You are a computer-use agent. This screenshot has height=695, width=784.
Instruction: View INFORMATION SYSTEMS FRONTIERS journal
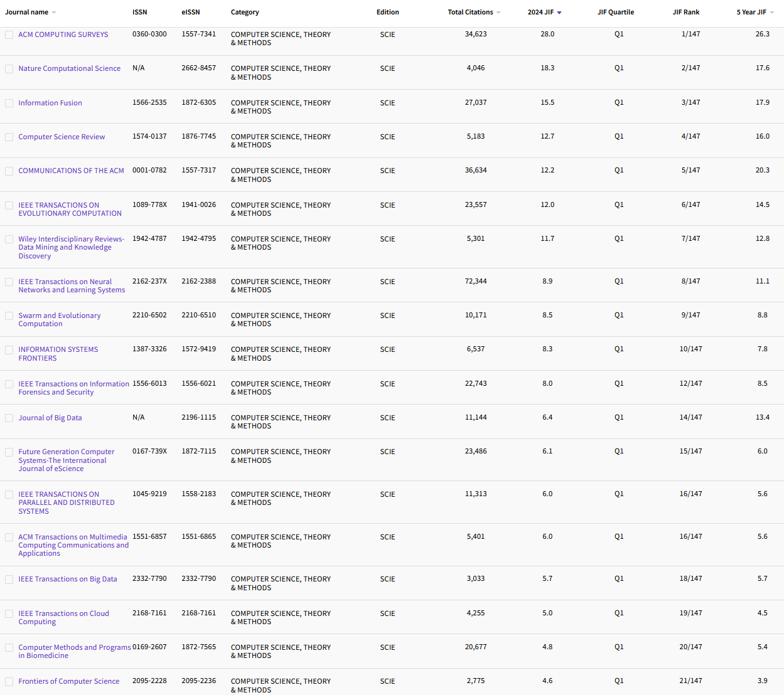pos(58,353)
